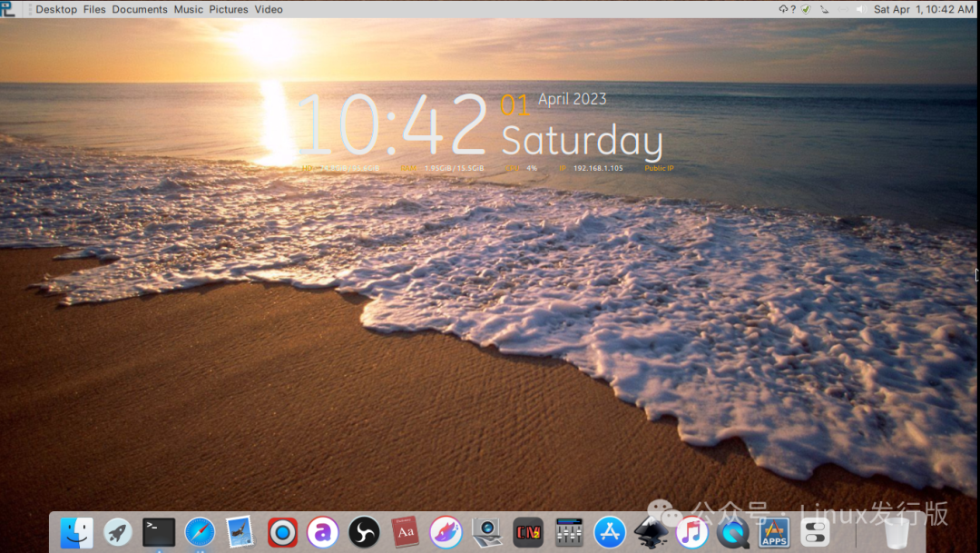Launch the App Store
The height and width of the screenshot is (553, 980).
[609, 532]
